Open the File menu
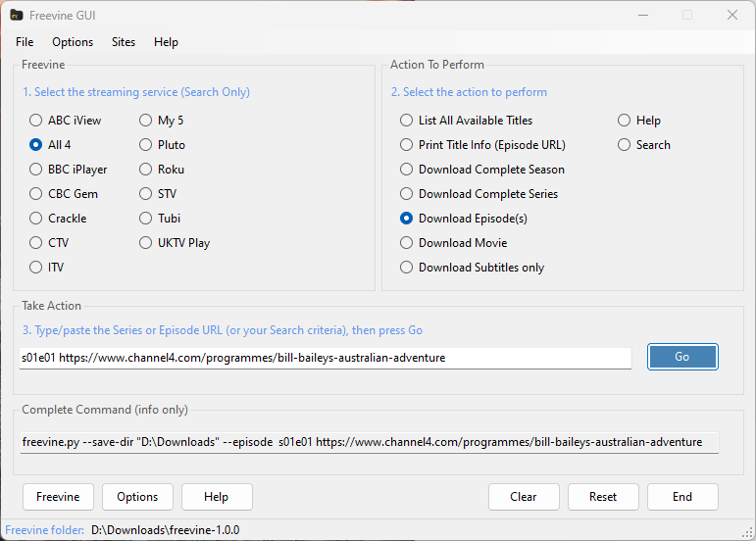Image resolution: width=756 pixels, height=541 pixels. (x=25, y=42)
